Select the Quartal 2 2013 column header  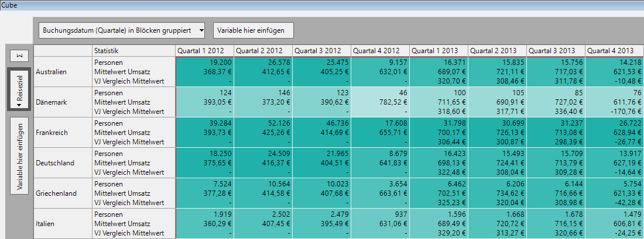[497, 50]
